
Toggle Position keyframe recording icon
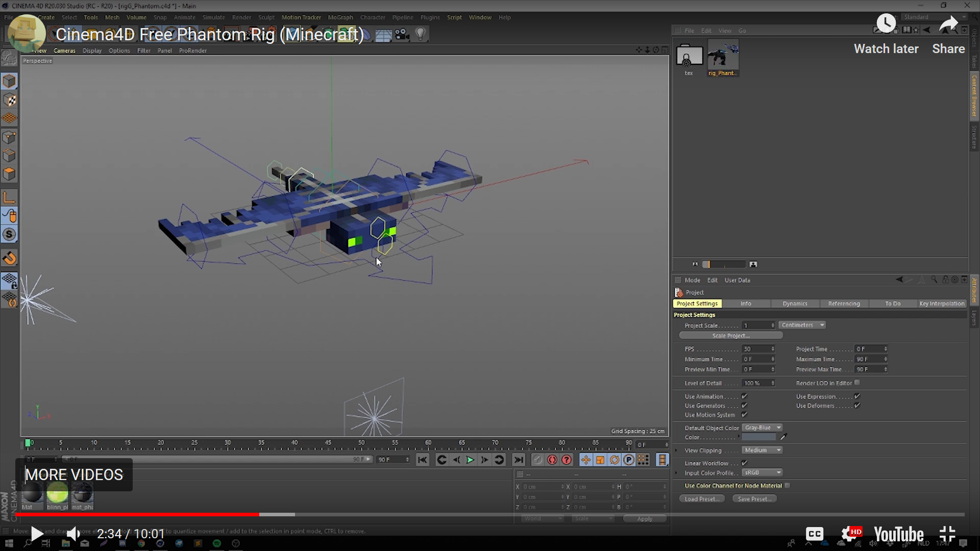(585, 460)
